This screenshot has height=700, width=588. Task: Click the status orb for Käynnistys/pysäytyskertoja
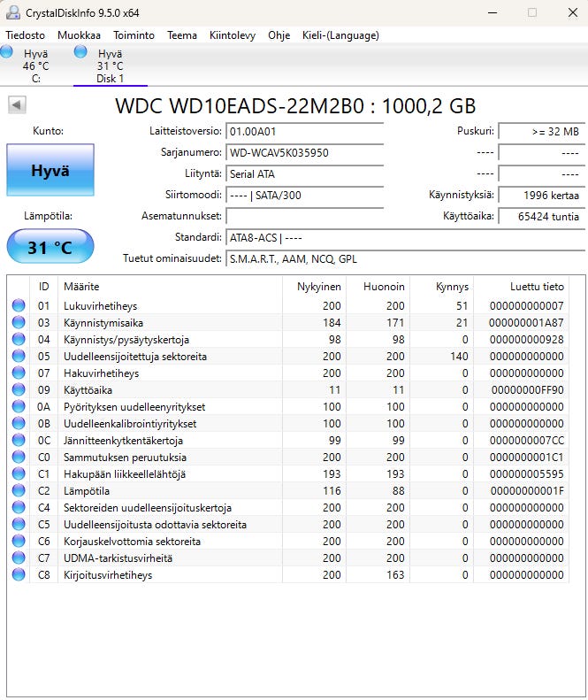19,339
